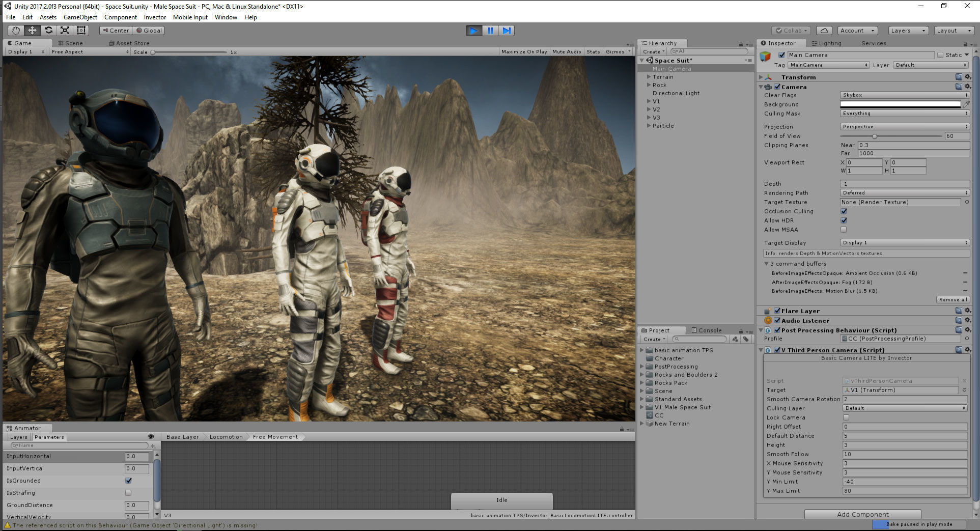Click the Background color swatch
This screenshot has height=531, width=980.
[900, 104]
